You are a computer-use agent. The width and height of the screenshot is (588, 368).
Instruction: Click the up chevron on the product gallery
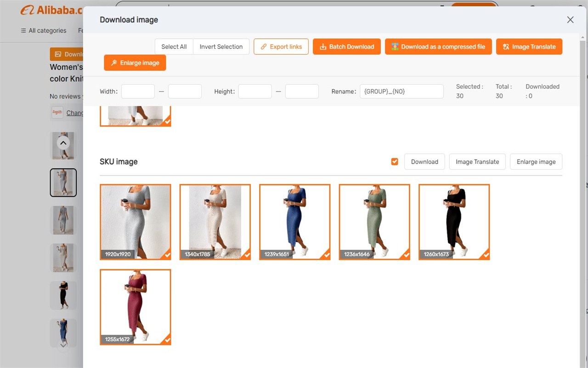(x=63, y=143)
